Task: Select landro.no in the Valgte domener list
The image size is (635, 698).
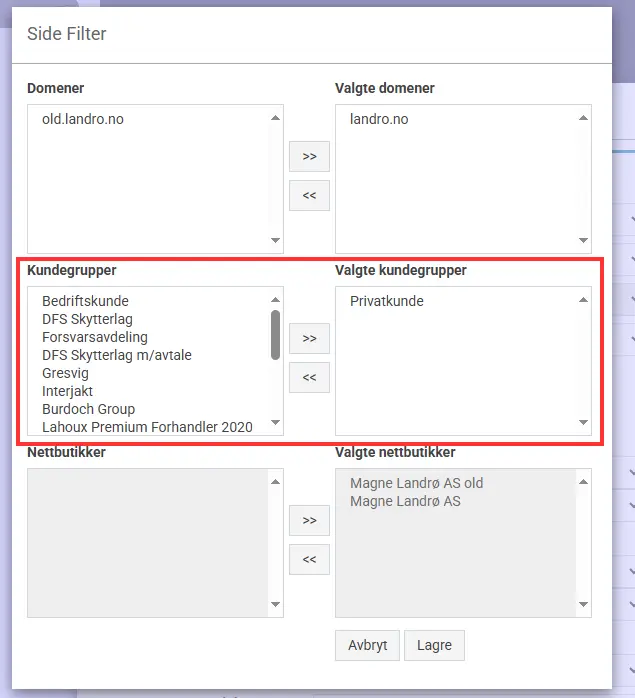Action: pyautogui.click(x=379, y=119)
